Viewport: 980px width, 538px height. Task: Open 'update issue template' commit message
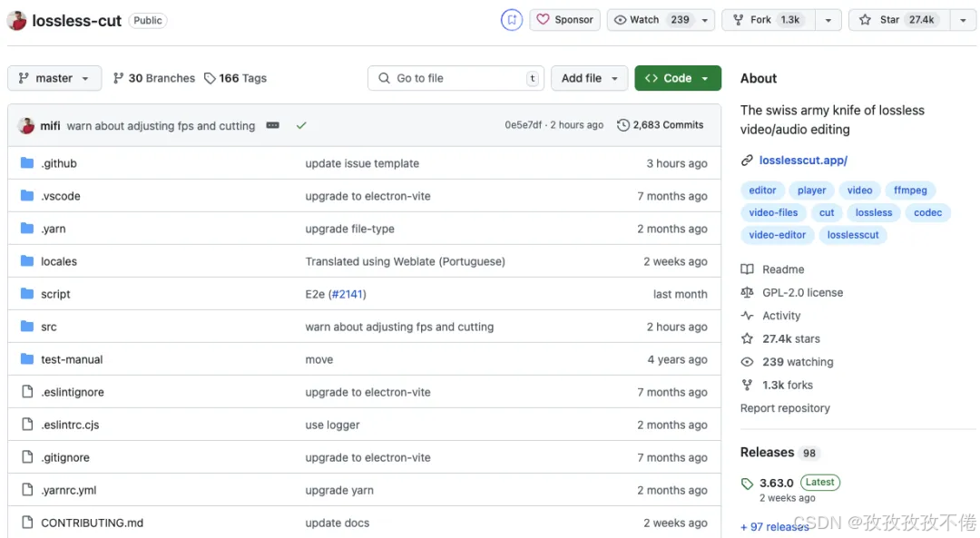point(362,163)
